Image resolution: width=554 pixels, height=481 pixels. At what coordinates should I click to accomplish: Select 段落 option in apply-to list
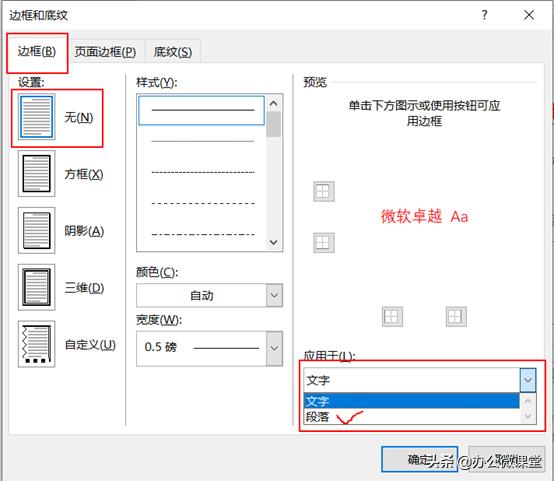pos(411,416)
